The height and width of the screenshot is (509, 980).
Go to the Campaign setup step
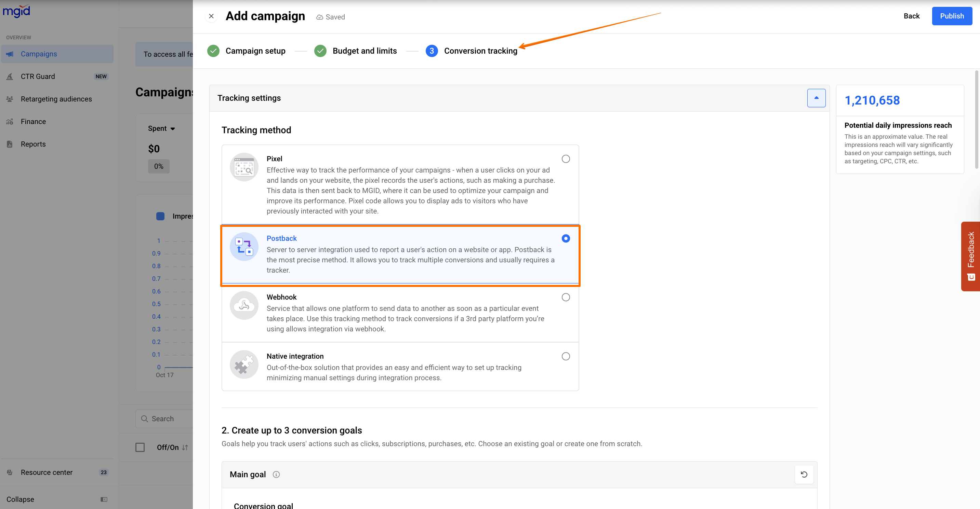(255, 51)
